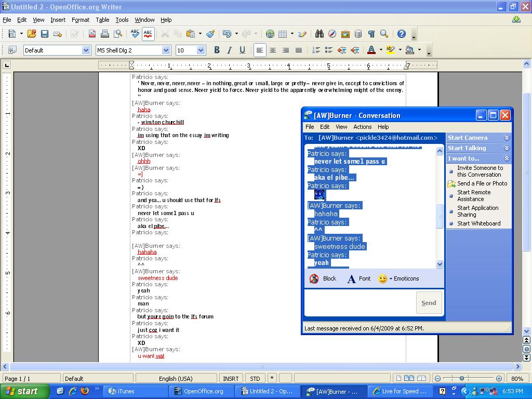Click the Undo arrow icon

(x=227, y=34)
